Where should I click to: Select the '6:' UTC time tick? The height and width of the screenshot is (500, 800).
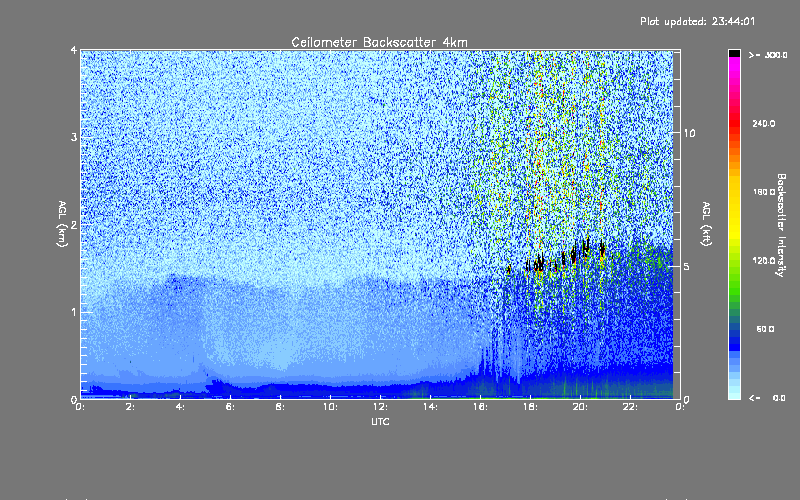230,407
